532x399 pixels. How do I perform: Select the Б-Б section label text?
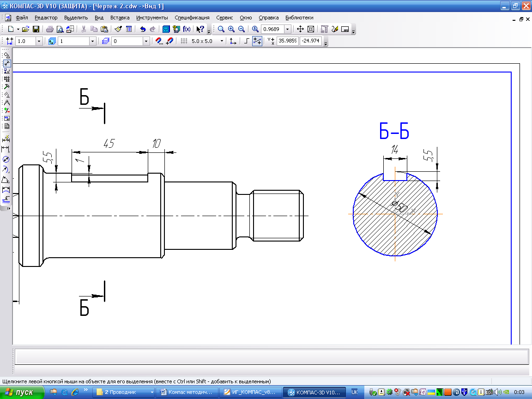394,131
